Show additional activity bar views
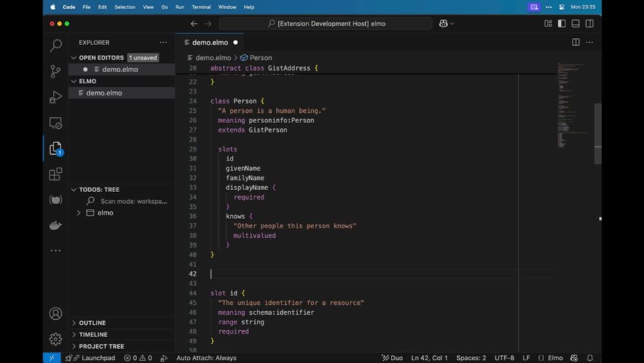 click(x=55, y=250)
